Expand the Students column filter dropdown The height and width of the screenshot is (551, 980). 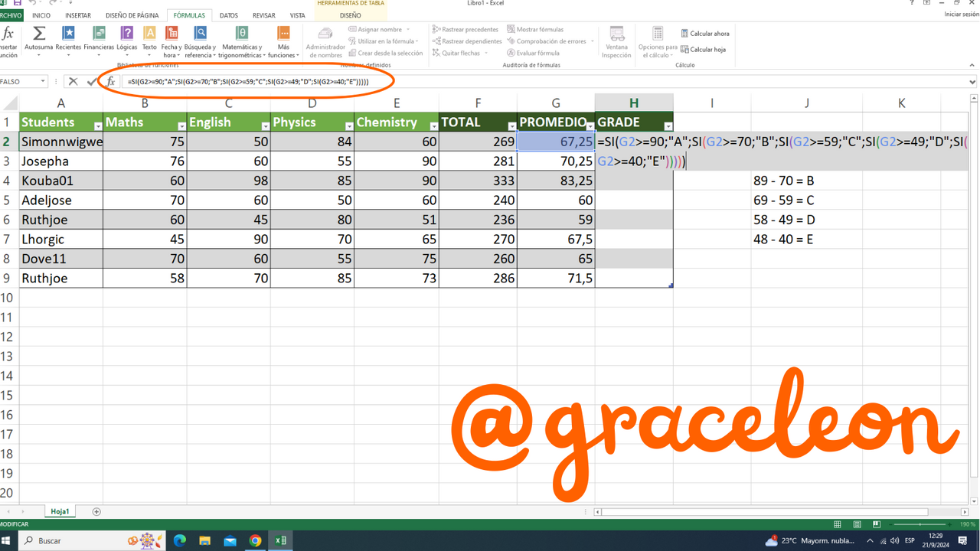98,126
